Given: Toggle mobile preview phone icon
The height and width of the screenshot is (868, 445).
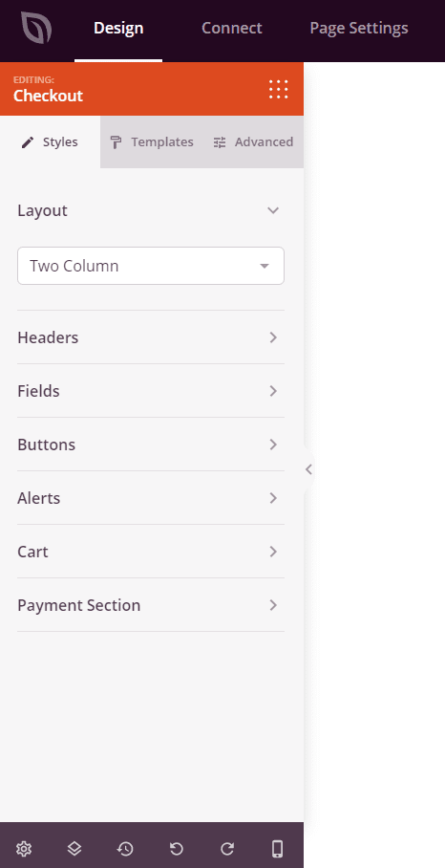Looking at the screenshot, I should (x=278, y=848).
